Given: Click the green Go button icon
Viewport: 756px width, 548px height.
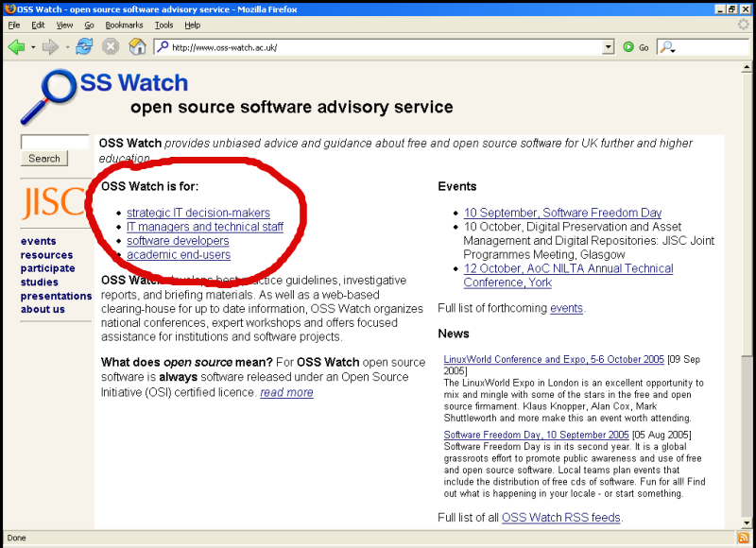Looking at the screenshot, I should point(628,47).
